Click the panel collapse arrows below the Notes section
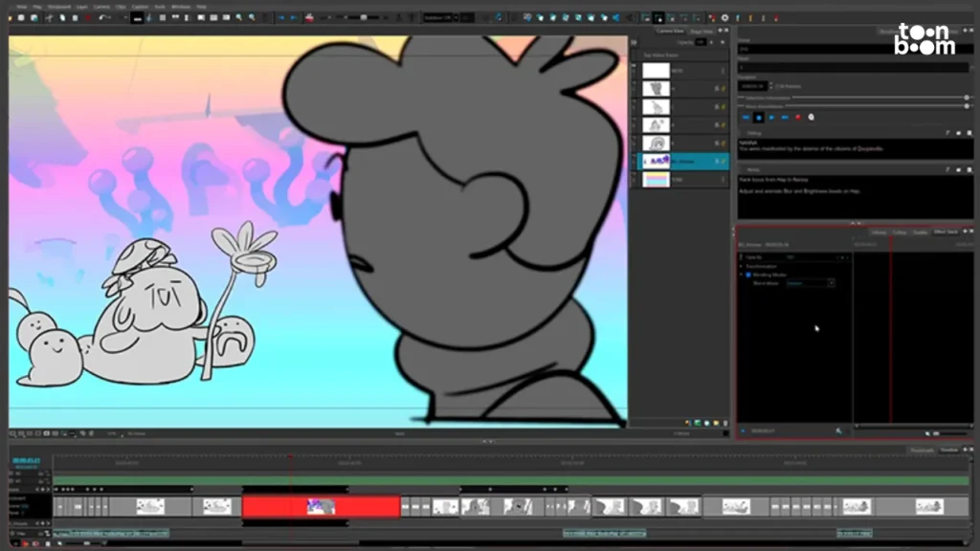The image size is (980, 551). point(856,222)
